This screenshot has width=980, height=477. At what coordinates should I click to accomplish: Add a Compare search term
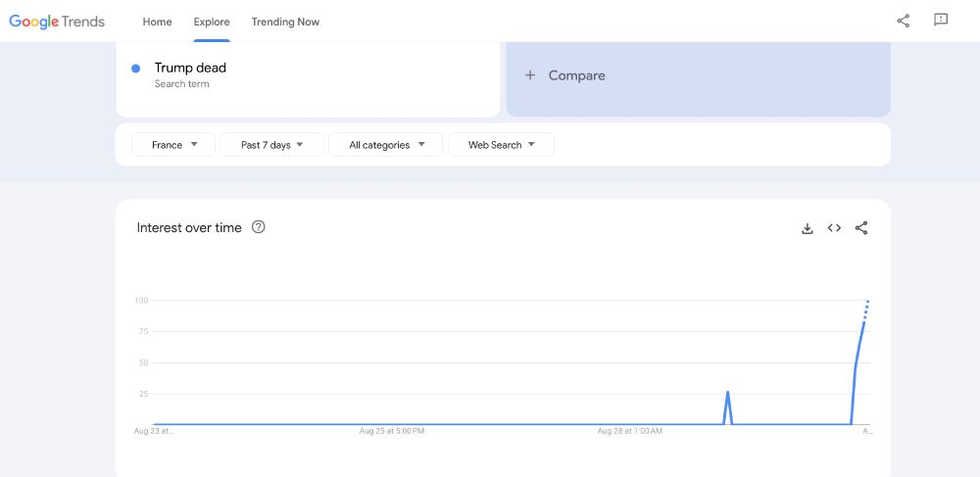[x=698, y=75]
